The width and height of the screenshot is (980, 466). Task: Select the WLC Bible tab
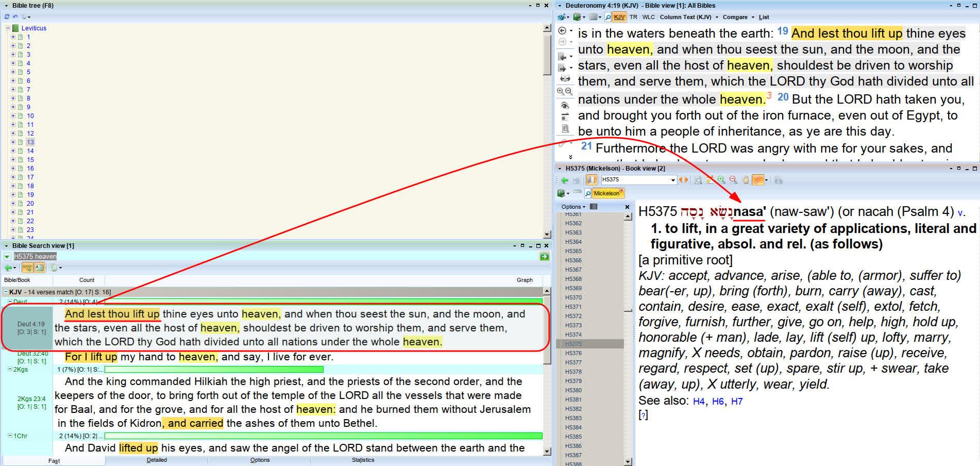click(x=648, y=17)
